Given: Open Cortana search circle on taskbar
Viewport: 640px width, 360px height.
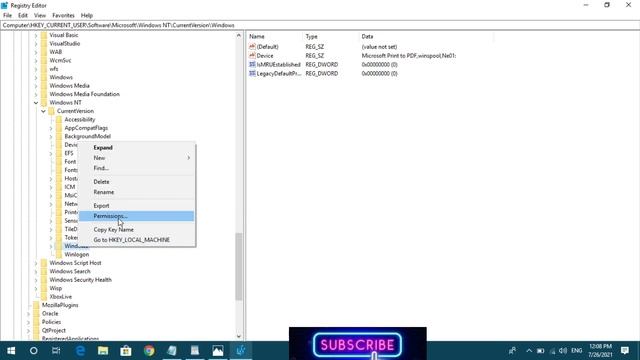Looking at the screenshot, I should click(34, 351).
